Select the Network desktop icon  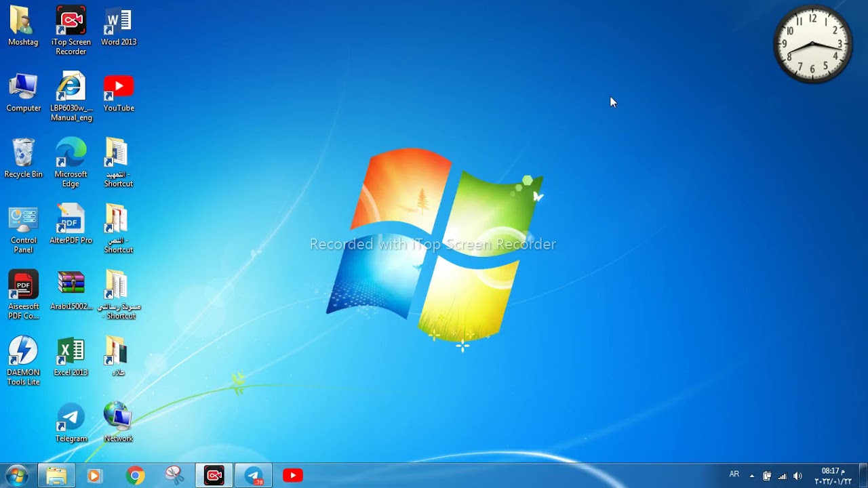click(119, 423)
